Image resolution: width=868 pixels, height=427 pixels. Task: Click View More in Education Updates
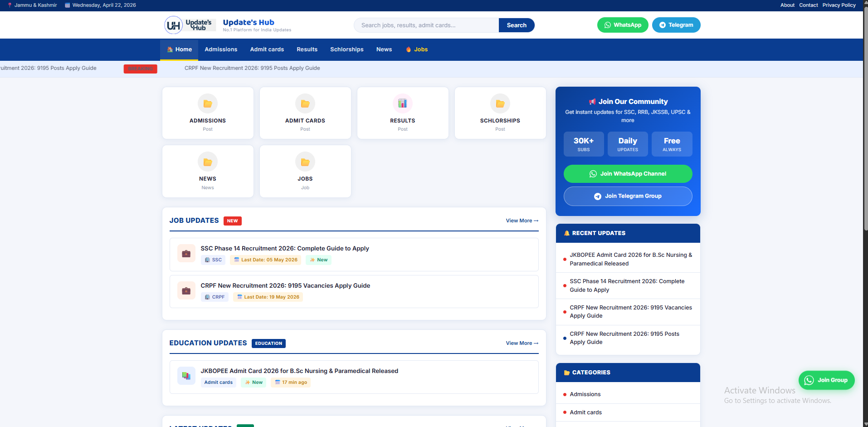pyautogui.click(x=522, y=344)
